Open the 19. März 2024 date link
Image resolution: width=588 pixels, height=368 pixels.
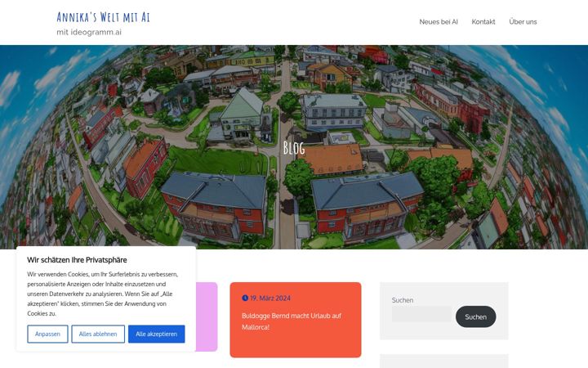270,298
